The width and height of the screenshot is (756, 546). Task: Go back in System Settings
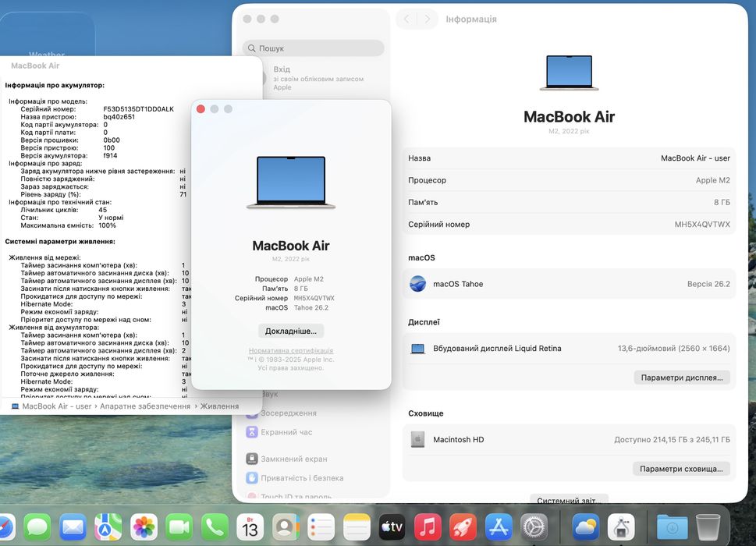tap(406, 19)
